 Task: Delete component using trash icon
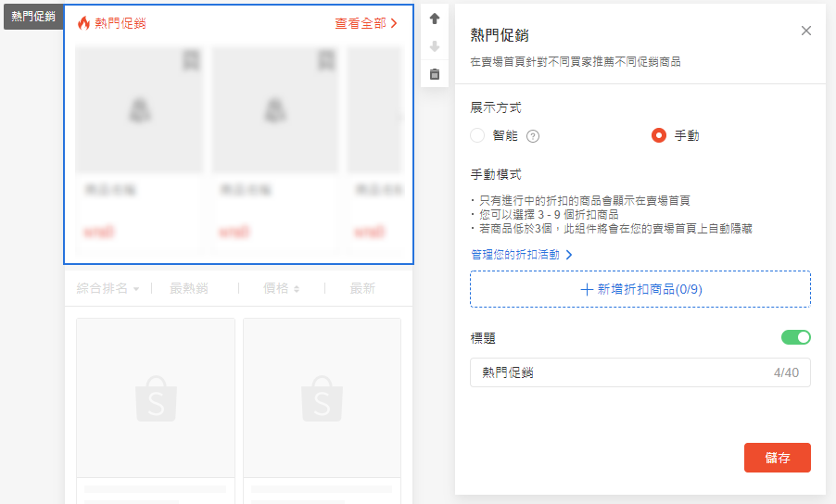[435, 74]
